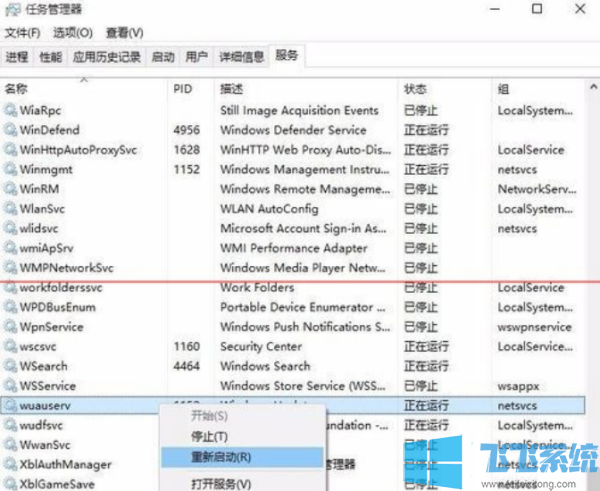Click the 'Windows Media Player Netw...' description
Viewport: 600px width, 491px height.
pos(303,268)
